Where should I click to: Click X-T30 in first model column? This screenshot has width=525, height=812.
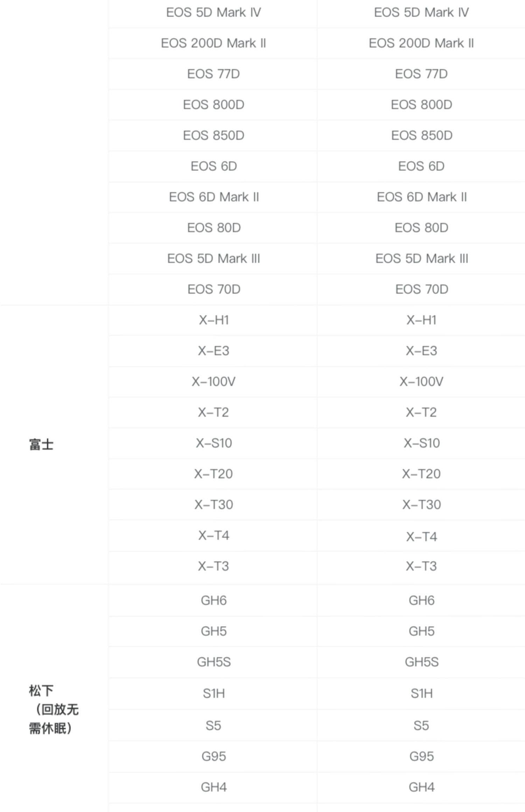pos(213,505)
